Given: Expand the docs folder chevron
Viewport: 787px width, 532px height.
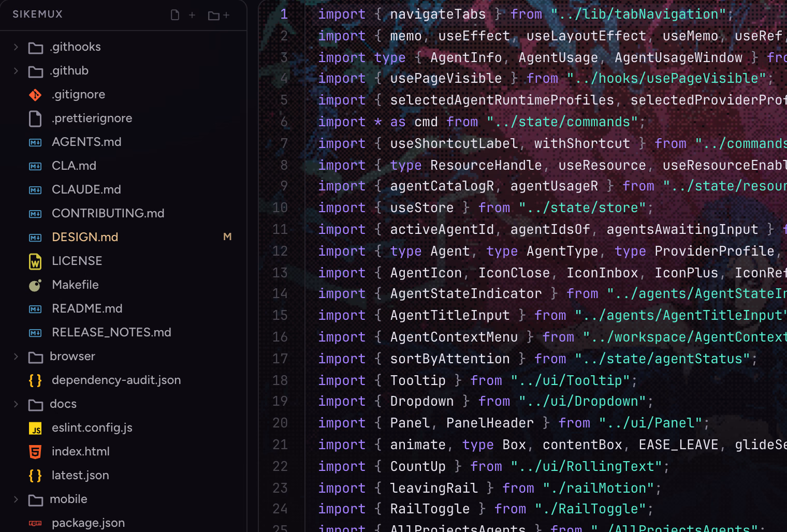Looking at the screenshot, I should [16, 404].
